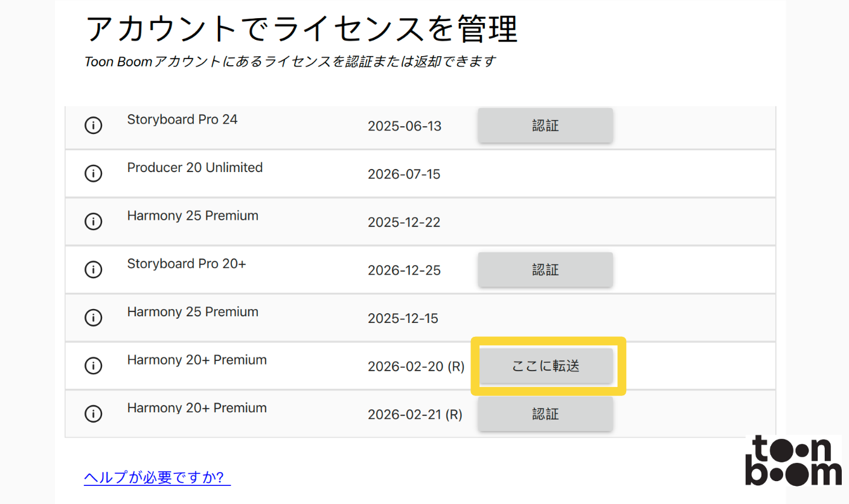Show info for Harmony 20+ Premium dated 2026-02-21
Viewport: 849px width, 504px height.
click(x=93, y=414)
